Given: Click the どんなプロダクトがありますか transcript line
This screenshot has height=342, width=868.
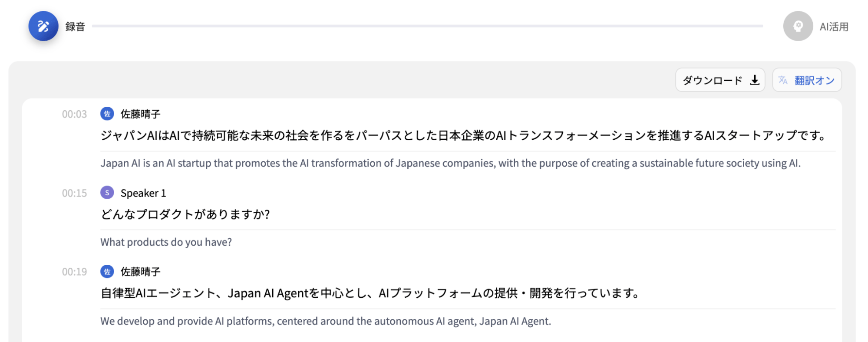Looking at the screenshot, I should (x=185, y=214).
